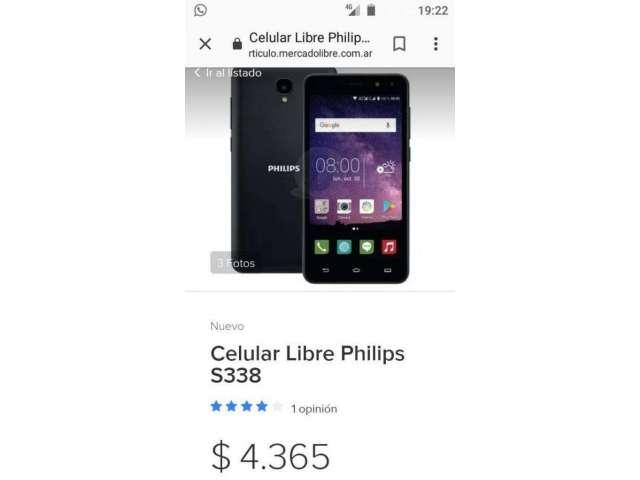Close the browser custom tab with X
The width and height of the screenshot is (640, 480).
(205, 44)
